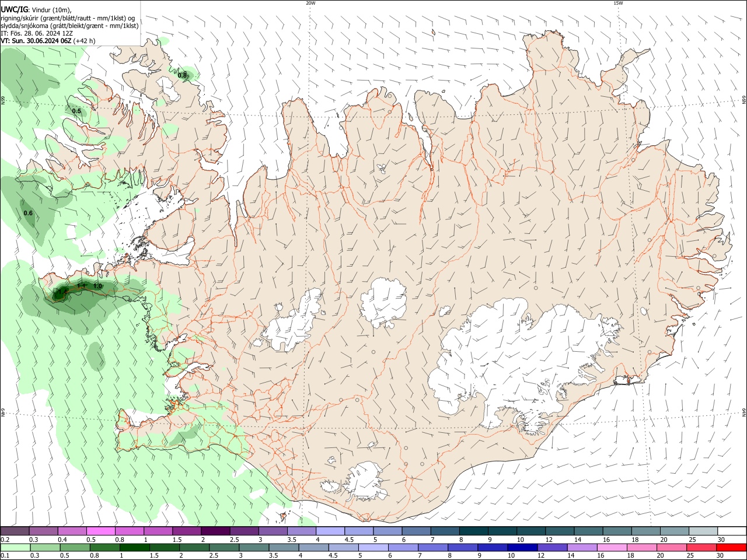This screenshot has height=560, width=747.
Task: Select the gray-green 3 swatch in the lower legend row
Action: [254, 547]
